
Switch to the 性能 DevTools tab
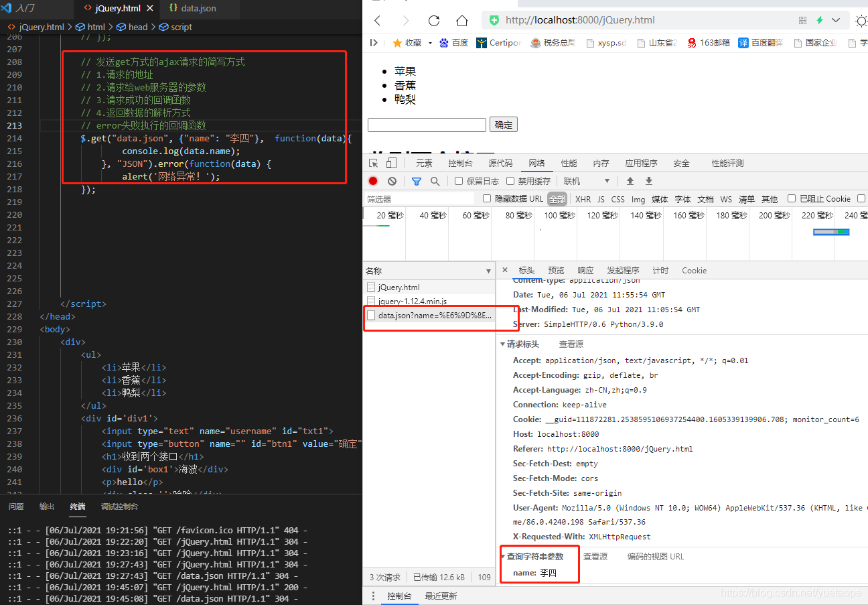tap(569, 163)
